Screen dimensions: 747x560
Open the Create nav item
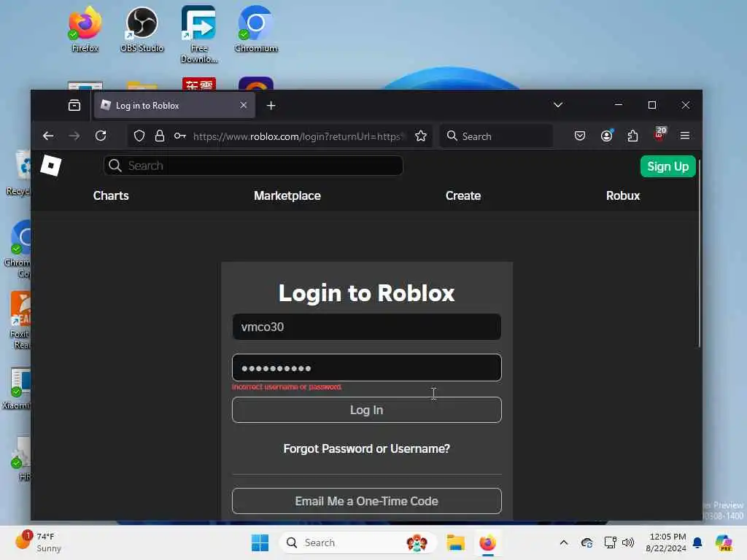coord(463,195)
